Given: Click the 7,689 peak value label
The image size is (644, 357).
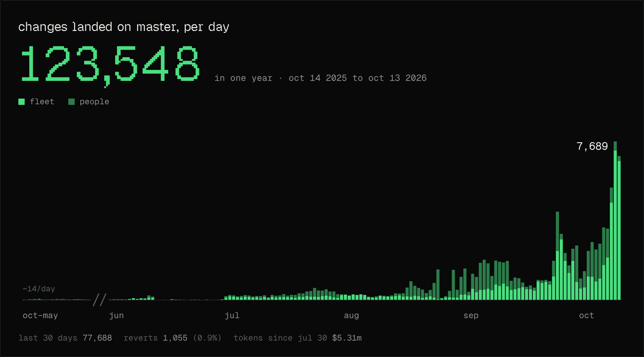Looking at the screenshot, I should coord(592,146).
